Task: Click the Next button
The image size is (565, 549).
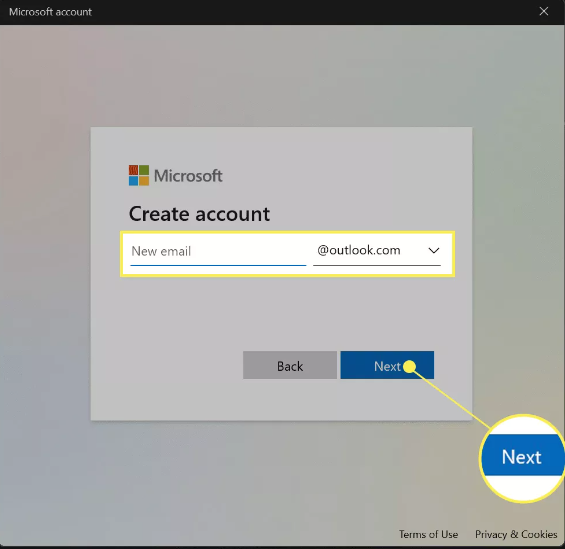Action: click(387, 365)
